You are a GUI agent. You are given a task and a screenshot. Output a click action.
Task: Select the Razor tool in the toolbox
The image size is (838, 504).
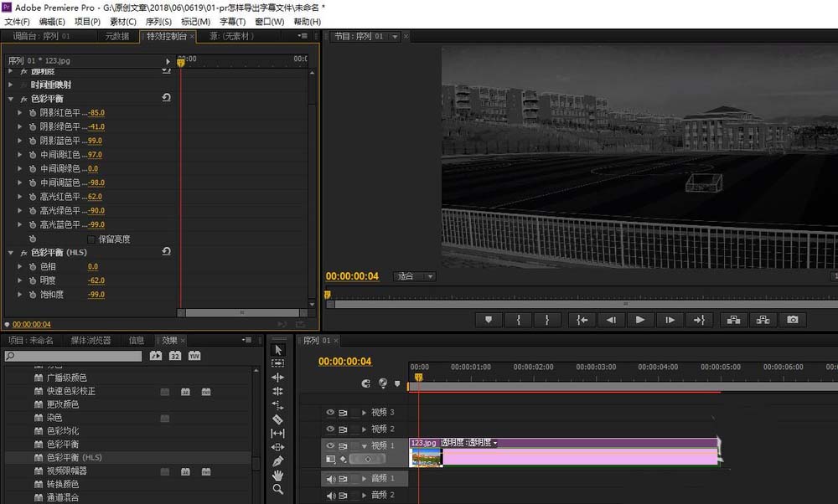(278, 419)
